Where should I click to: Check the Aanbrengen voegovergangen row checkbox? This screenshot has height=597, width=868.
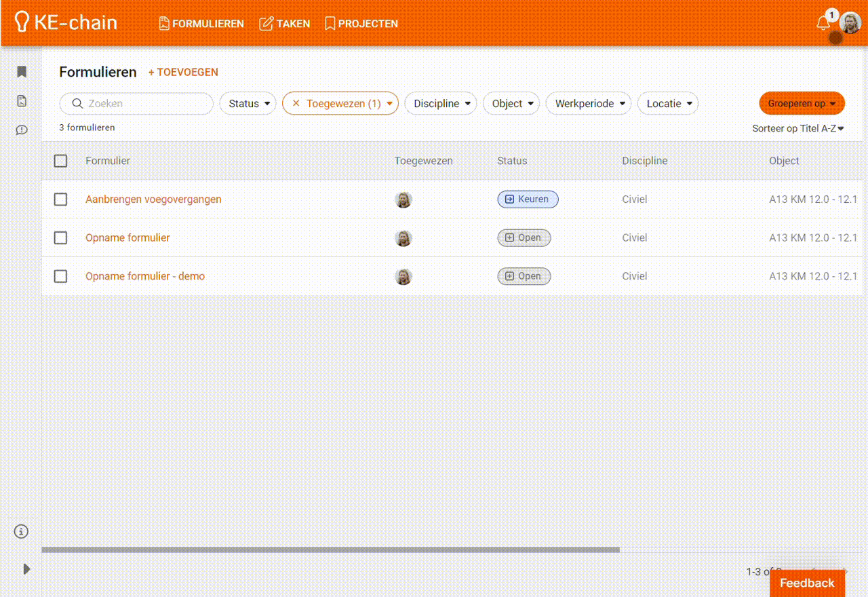[x=61, y=199]
